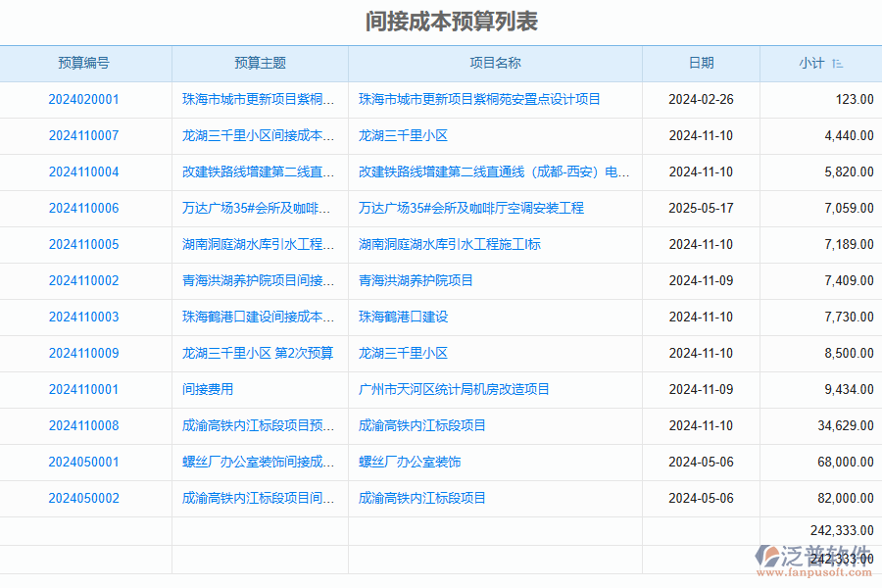Open project 改建铁路线增建第二线直通线
Image resolution: width=882 pixels, height=588 pixels.
(494, 172)
